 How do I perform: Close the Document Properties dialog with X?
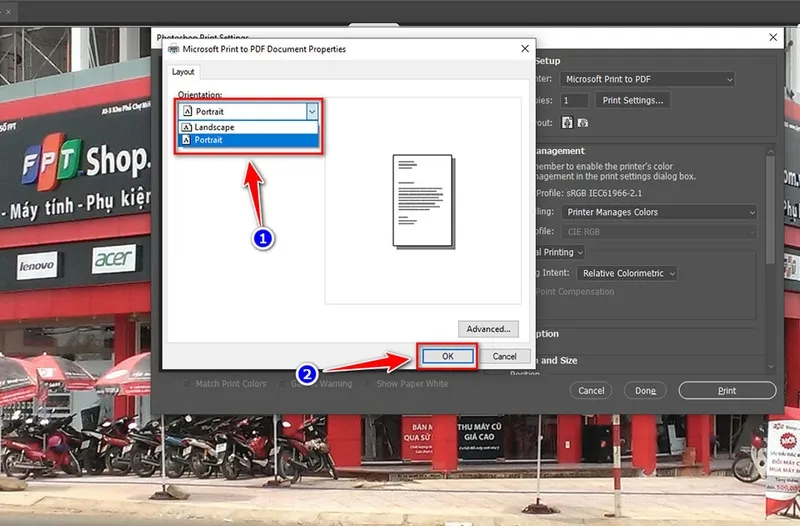[x=524, y=49]
